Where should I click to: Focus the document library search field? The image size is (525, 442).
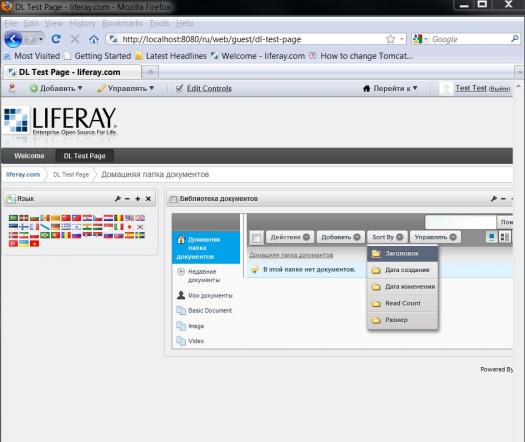(x=460, y=222)
